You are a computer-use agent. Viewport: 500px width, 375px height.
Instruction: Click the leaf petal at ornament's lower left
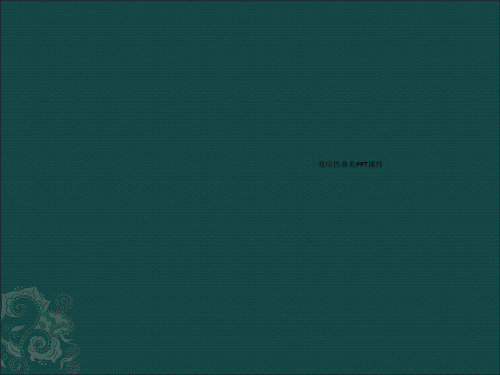coord(13,349)
